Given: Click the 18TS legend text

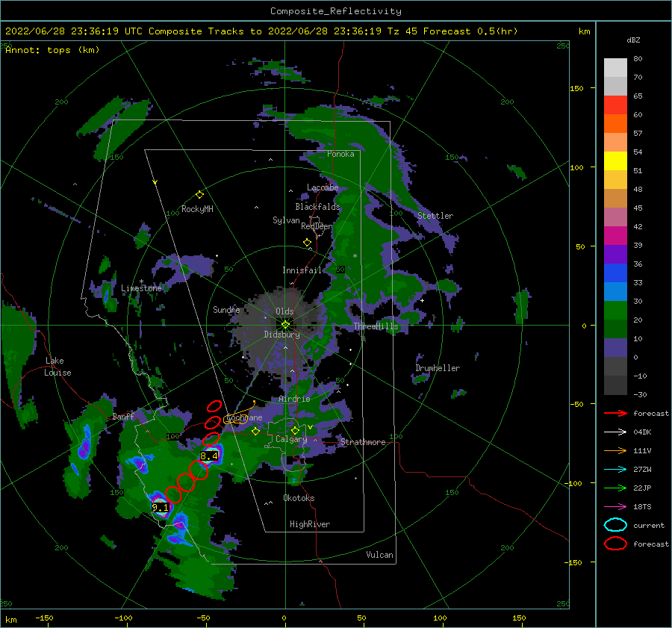Looking at the screenshot, I should tap(642, 507).
